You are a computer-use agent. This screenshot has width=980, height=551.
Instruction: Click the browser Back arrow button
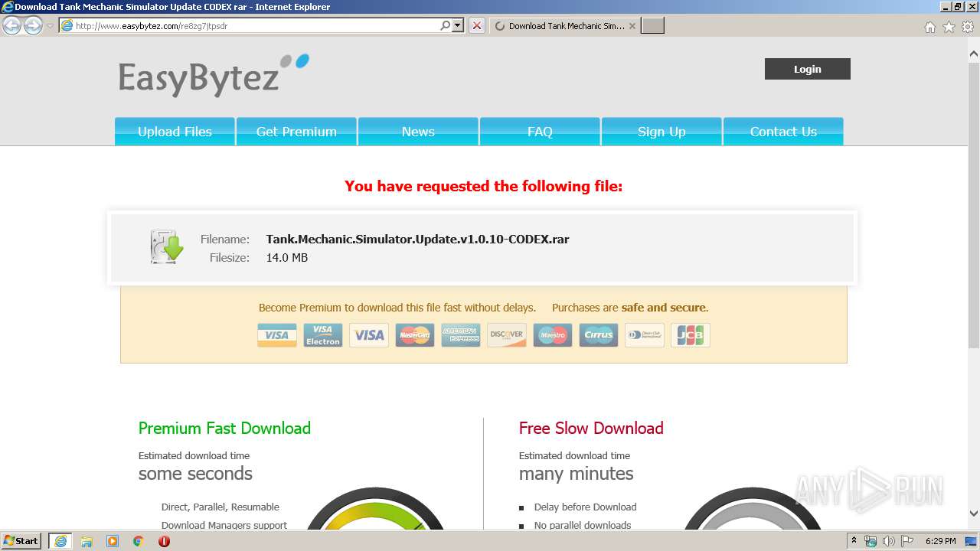(x=12, y=26)
